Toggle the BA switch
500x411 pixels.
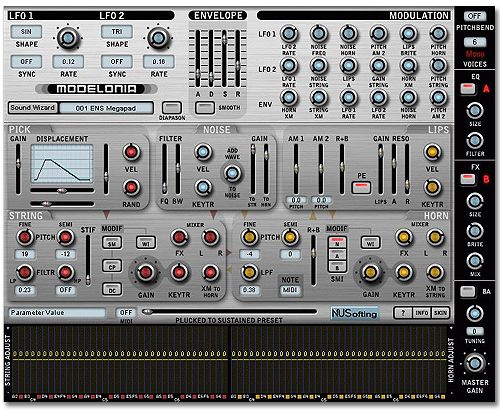pyautogui.click(x=468, y=292)
